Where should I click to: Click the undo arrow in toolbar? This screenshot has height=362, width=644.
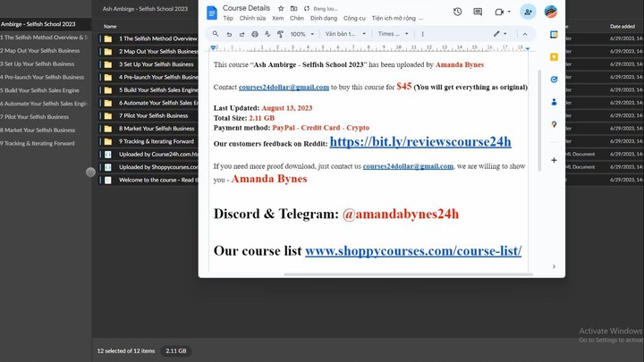point(229,34)
